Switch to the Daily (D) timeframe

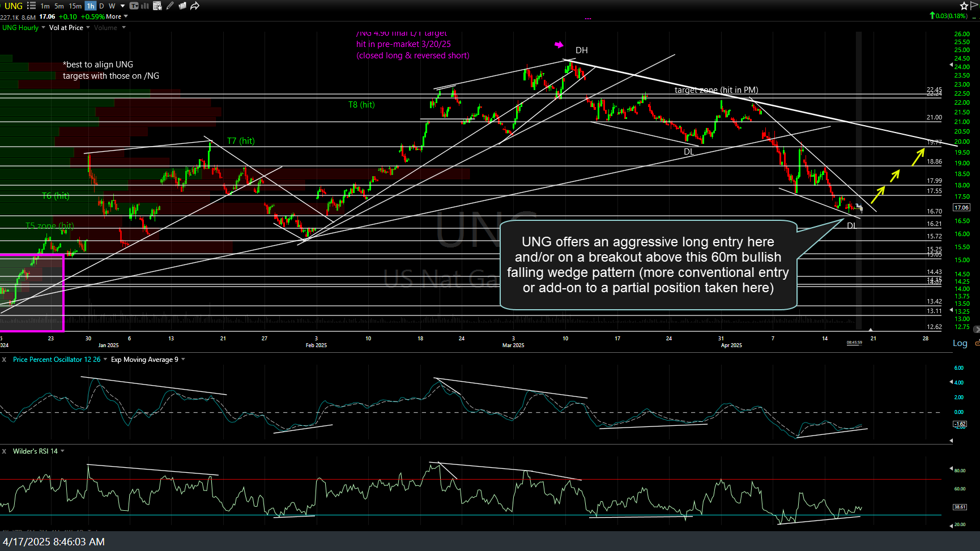[x=101, y=6]
